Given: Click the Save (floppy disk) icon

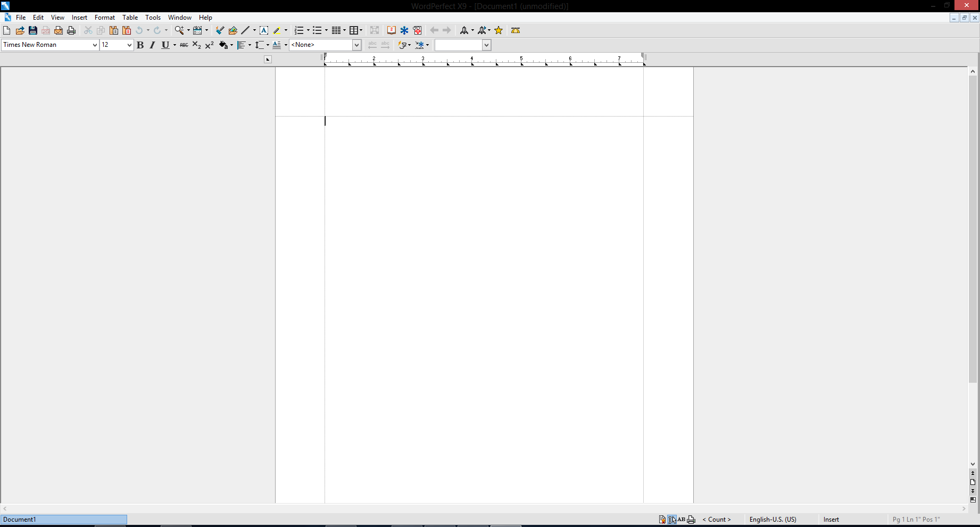Looking at the screenshot, I should (33, 30).
